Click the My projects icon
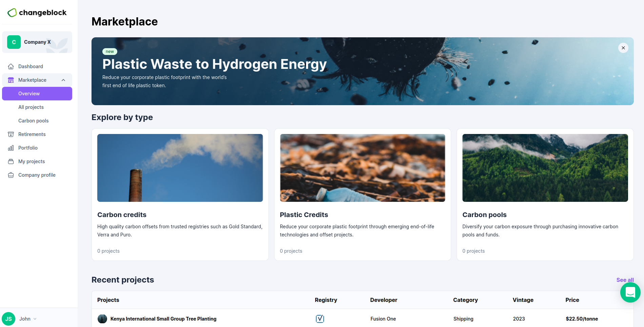The image size is (644, 327). pyautogui.click(x=11, y=161)
